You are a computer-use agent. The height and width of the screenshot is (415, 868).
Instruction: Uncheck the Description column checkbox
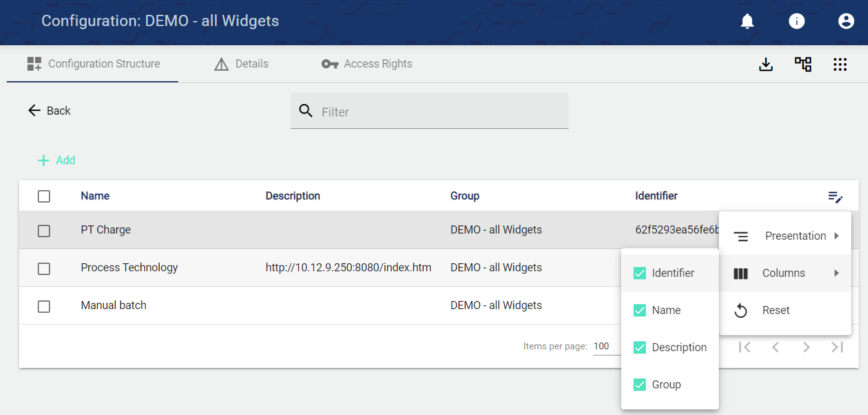point(640,347)
